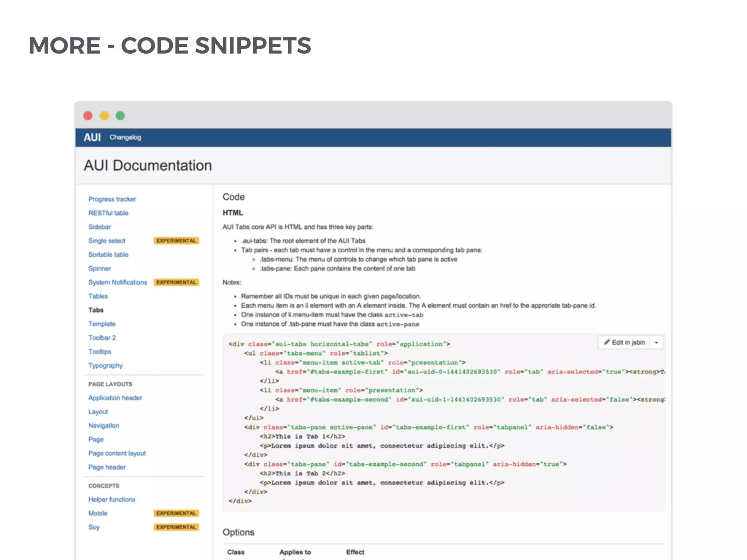The height and width of the screenshot is (560, 747).
Task: Open the Soy concepts link
Action: tap(94, 527)
